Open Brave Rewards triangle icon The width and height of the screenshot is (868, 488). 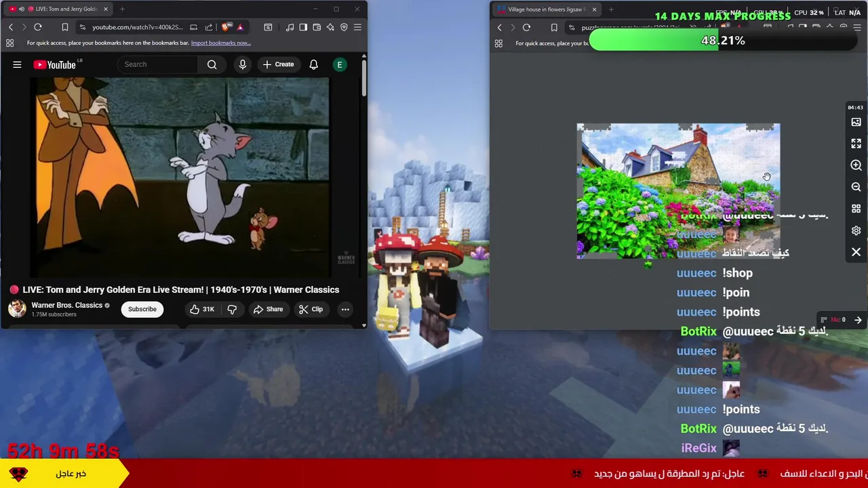(x=240, y=27)
